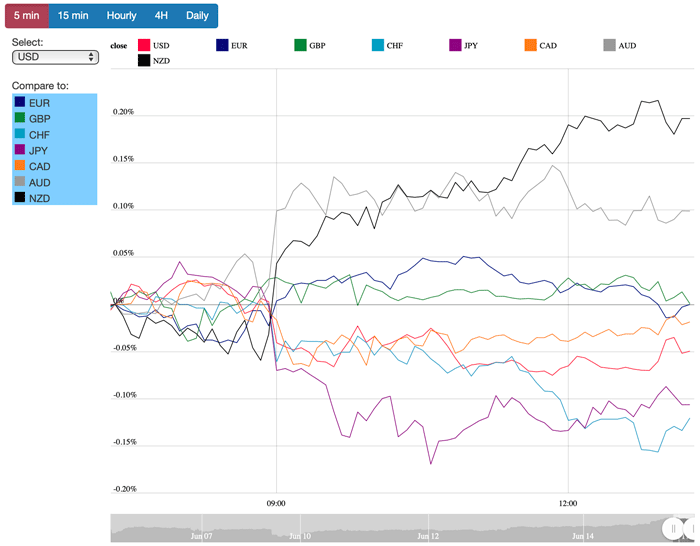Select JPY in the Compare to list
This screenshot has width=700, height=546.
pyautogui.click(x=40, y=151)
